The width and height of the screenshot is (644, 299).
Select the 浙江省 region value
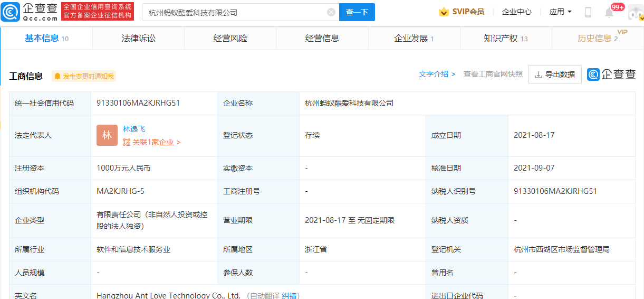coord(316,249)
